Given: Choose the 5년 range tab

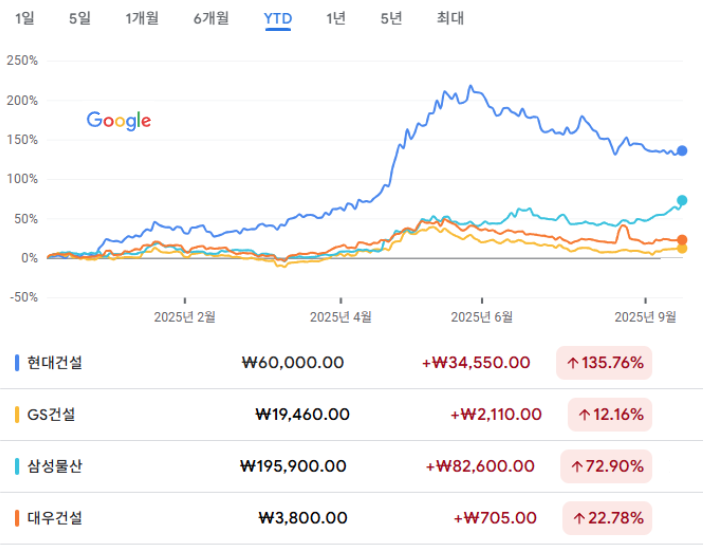Looking at the screenshot, I should point(391,18).
